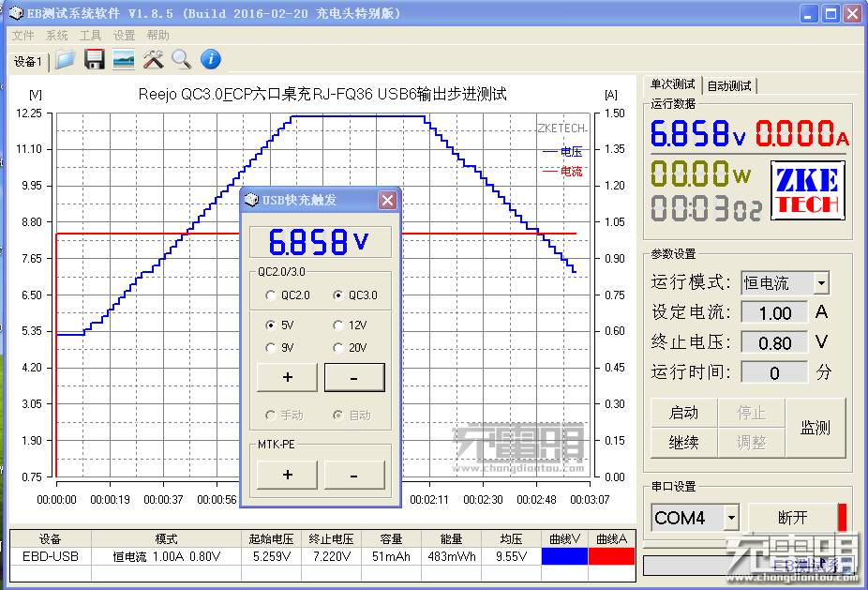The image size is (868, 590).
Task: Click the 电流 legend entry
Action: tap(562, 171)
